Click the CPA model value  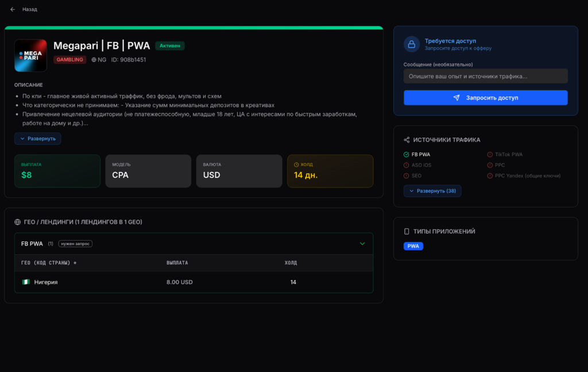pyautogui.click(x=121, y=175)
